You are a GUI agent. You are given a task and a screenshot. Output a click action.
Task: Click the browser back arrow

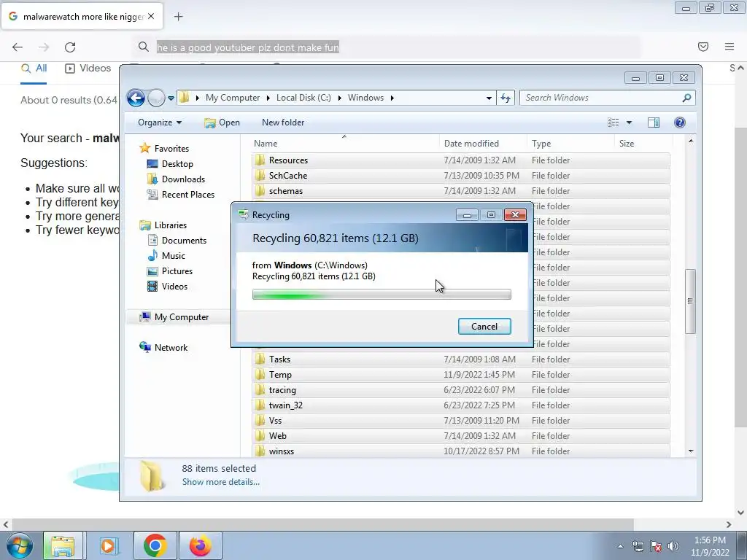[x=18, y=47]
